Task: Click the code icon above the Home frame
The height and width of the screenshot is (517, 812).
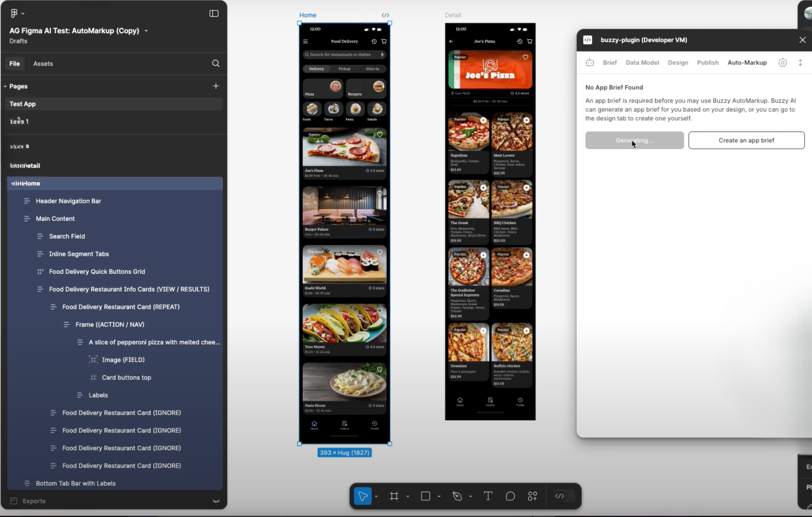Action: coord(385,15)
